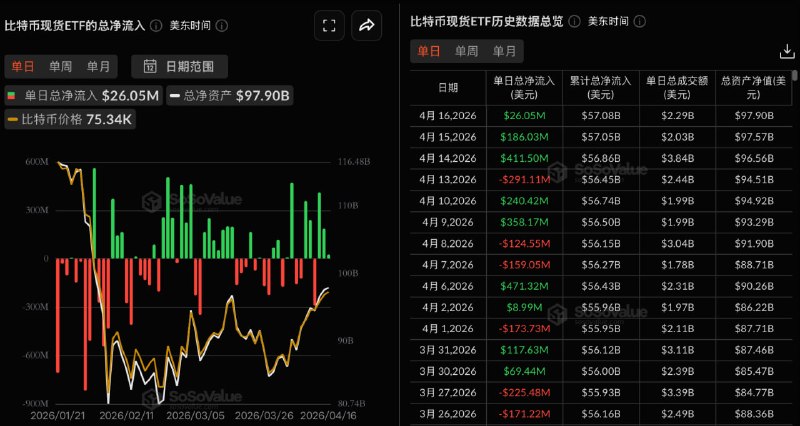Screen dimensions: 800x426
Task: Click the 累计总净流入 (美元) column header
Action: tap(601, 88)
